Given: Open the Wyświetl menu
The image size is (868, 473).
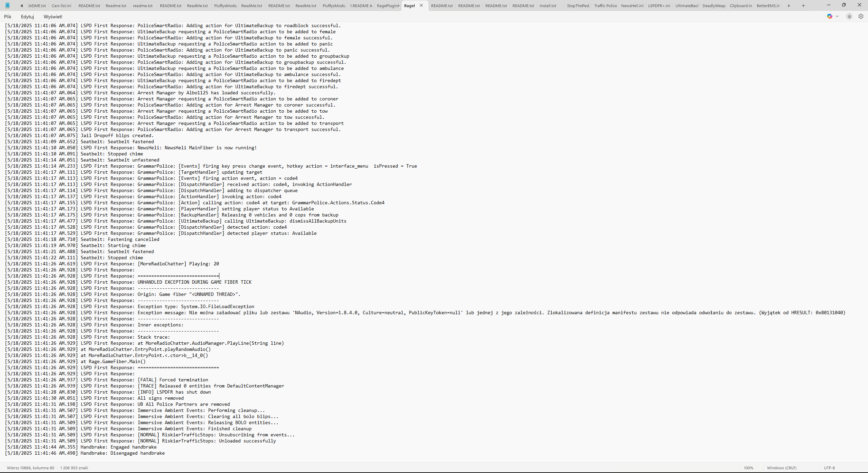Looking at the screenshot, I should click(53, 17).
